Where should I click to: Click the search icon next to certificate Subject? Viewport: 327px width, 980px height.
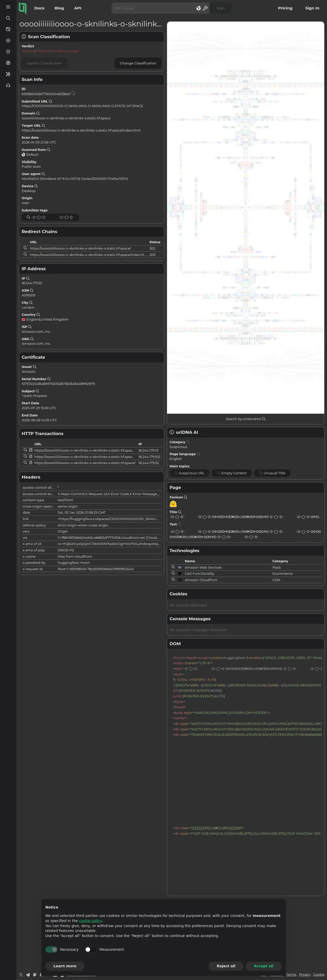pyautogui.click(x=37, y=391)
